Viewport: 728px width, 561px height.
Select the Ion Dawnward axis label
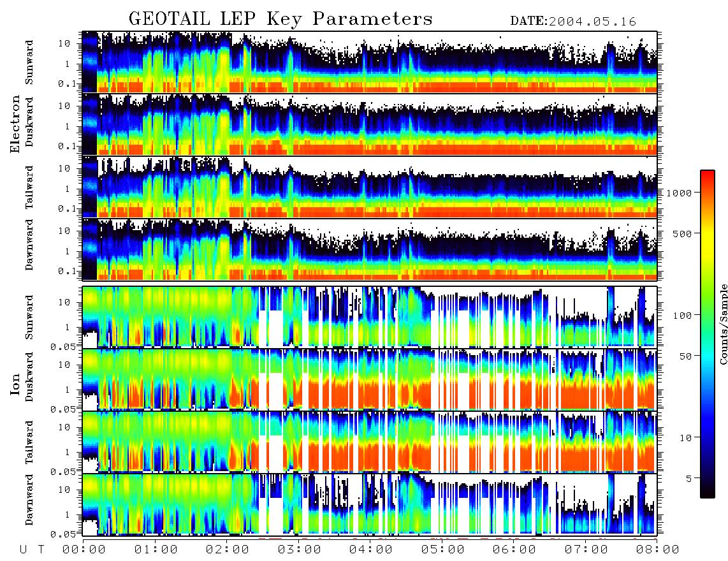(29, 500)
